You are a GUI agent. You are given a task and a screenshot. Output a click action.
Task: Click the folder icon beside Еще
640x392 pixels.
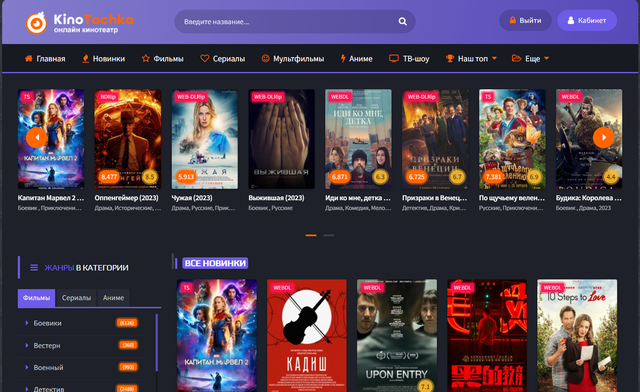coord(516,58)
